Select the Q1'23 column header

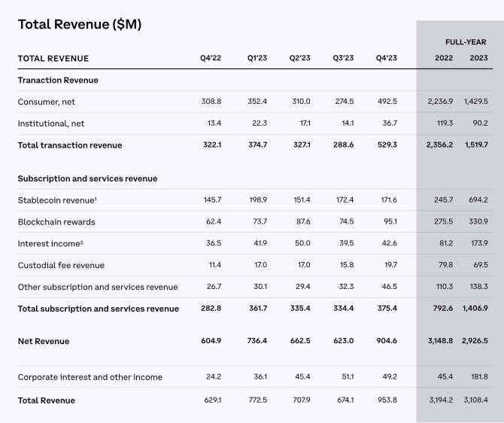click(257, 59)
